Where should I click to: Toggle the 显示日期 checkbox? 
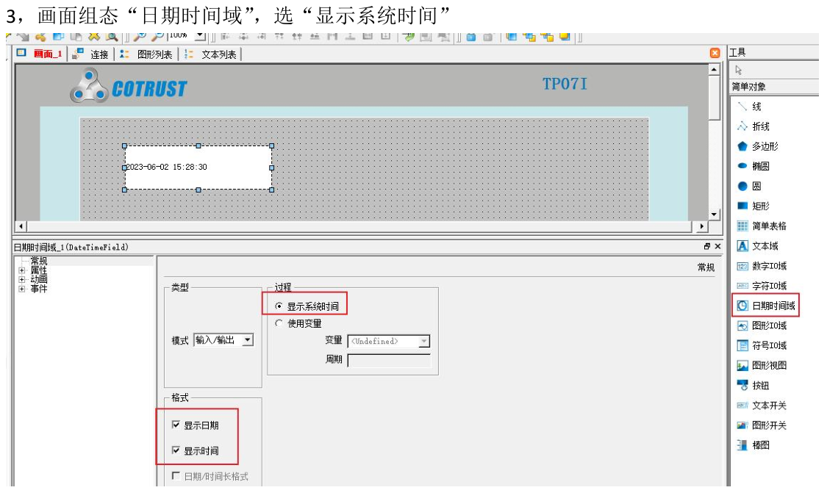pyautogui.click(x=176, y=425)
